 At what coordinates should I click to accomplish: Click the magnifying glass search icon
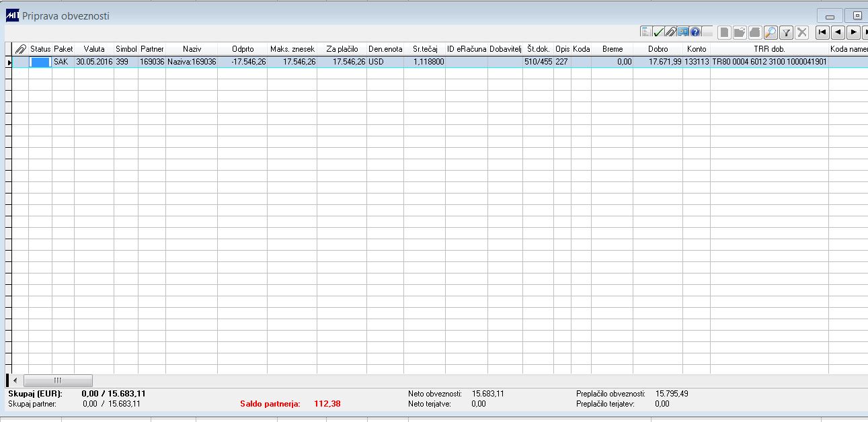click(771, 32)
